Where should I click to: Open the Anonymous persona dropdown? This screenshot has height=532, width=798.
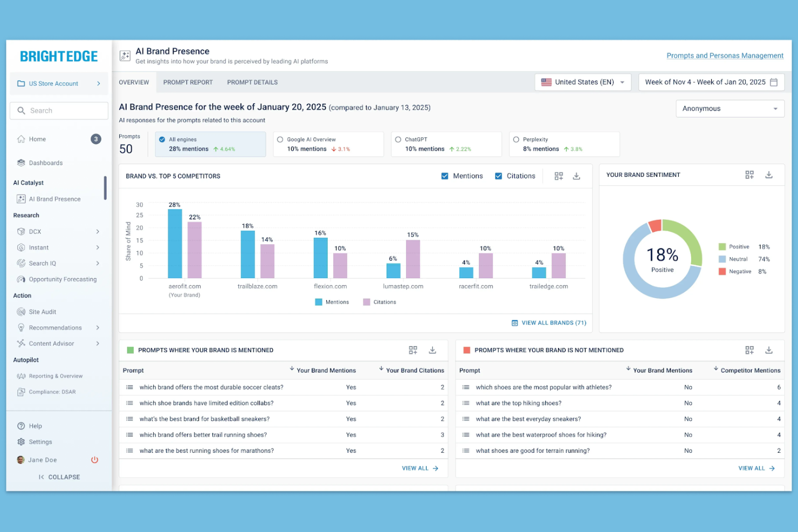[x=730, y=108]
